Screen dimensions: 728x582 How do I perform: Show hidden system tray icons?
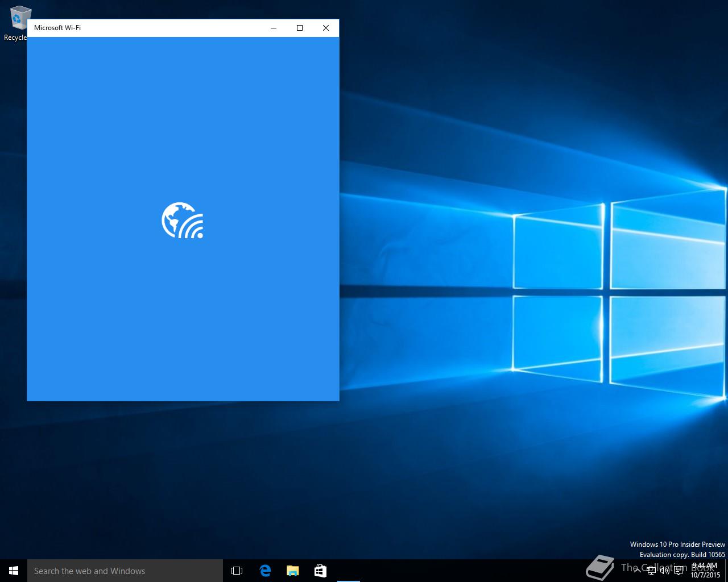tap(638, 571)
